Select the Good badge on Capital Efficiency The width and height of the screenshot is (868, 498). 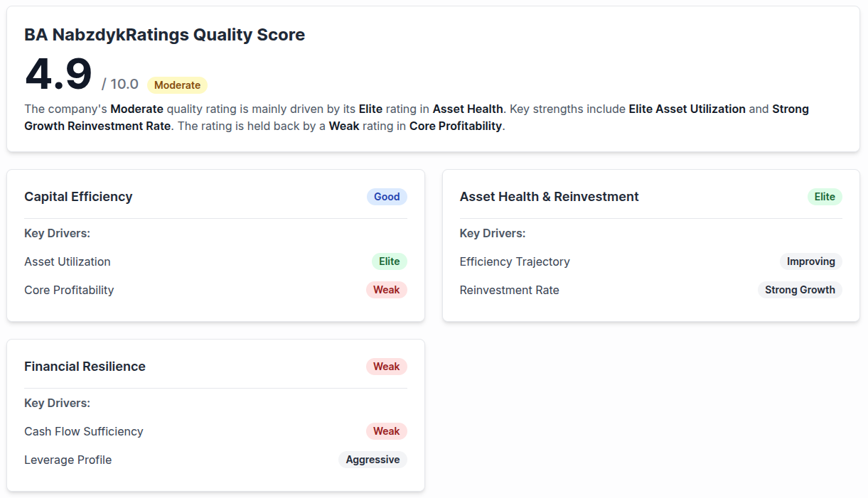point(387,197)
